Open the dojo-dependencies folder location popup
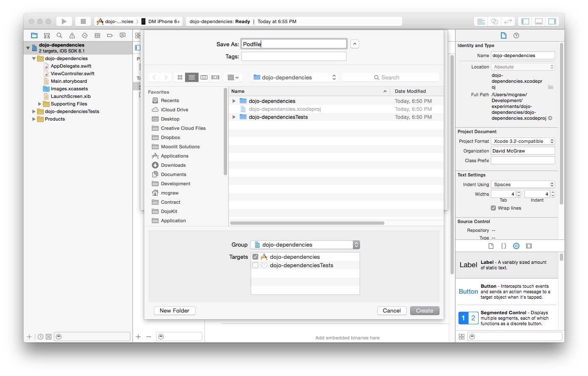This screenshot has width=588, height=376. click(294, 77)
